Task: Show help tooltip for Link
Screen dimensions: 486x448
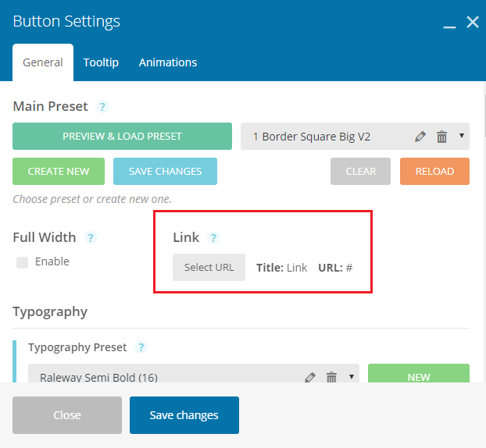Action: [213, 238]
